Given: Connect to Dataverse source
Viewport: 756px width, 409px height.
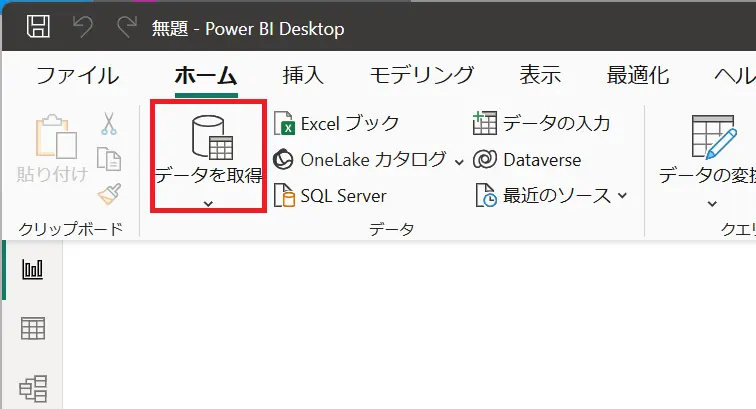Looking at the screenshot, I should (528, 160).
